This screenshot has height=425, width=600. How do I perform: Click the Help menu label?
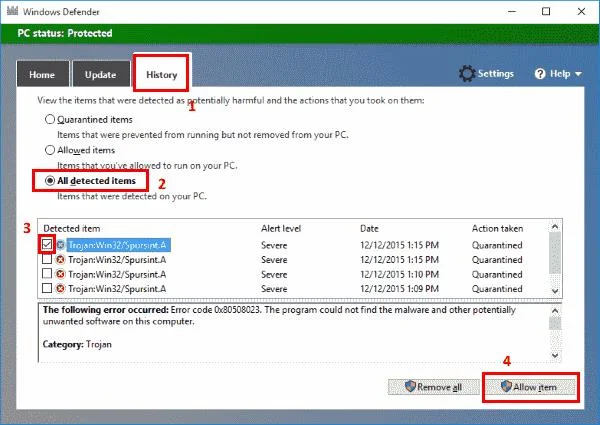pos(560,73)
